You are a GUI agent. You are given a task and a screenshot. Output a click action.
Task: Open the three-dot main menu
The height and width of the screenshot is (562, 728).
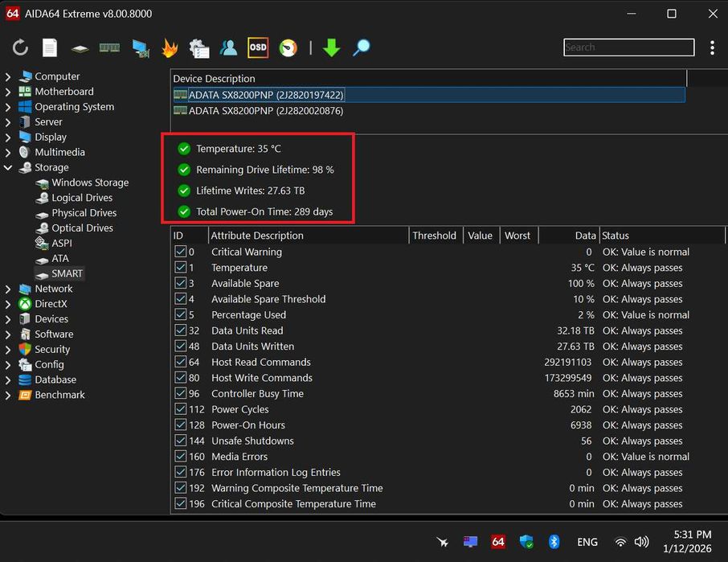(x=712, y=48)
